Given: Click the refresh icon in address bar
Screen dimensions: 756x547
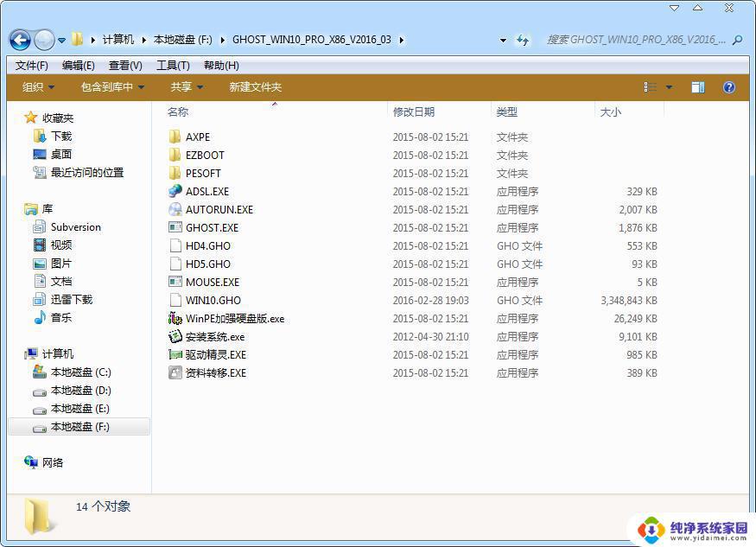Looking at the screenshot, I should click(x=522, y=40).
